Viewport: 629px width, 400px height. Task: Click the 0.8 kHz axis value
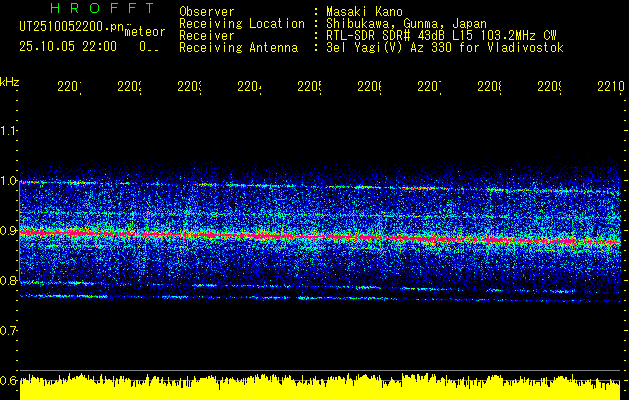[8, 280]
